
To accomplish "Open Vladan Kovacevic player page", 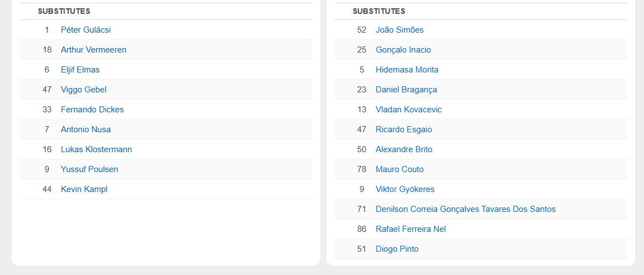I will point(408,110).
